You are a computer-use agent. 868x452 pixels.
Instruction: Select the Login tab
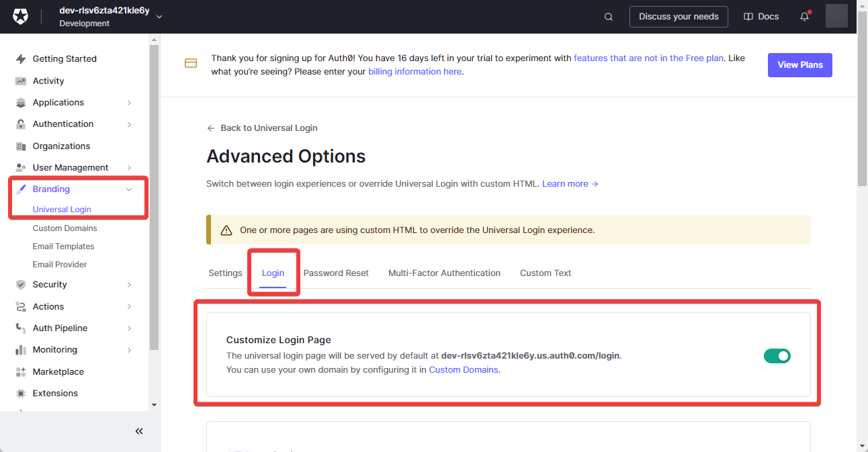273,273
